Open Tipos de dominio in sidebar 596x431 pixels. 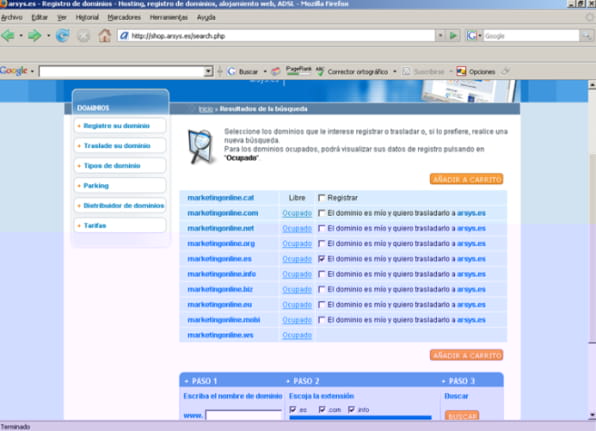[120, 166]
